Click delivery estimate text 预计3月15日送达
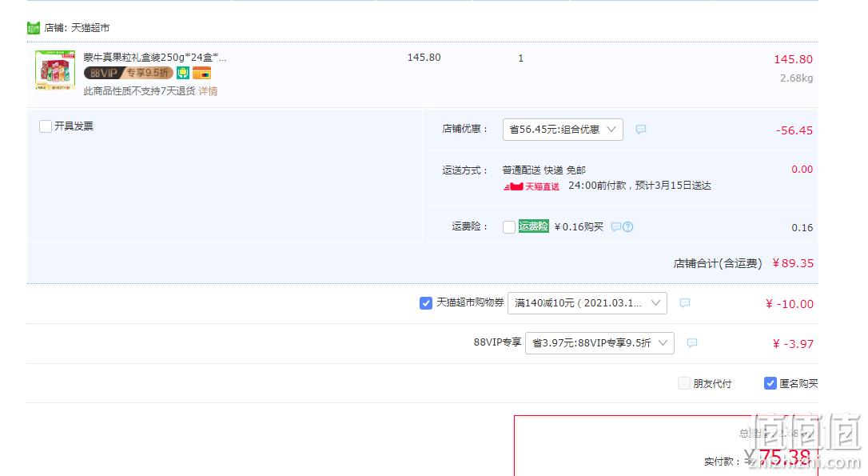 coord(673,186)
